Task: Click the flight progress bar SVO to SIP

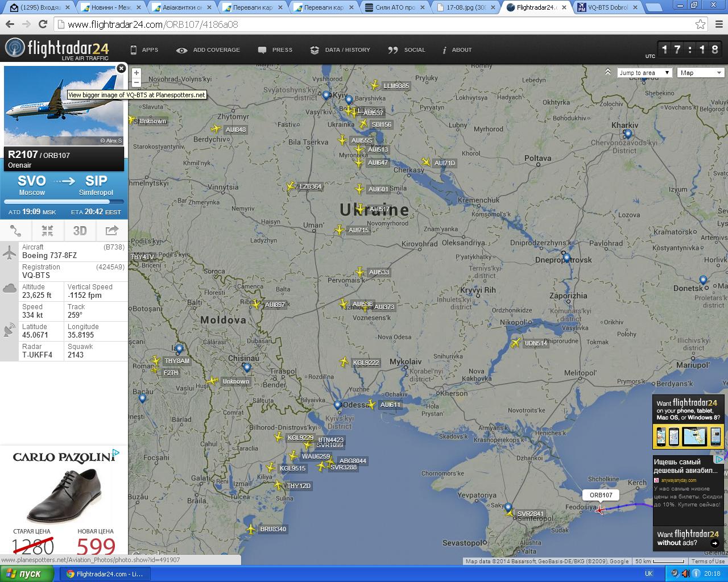Action: pyautogui.click(x=64, y=202)
